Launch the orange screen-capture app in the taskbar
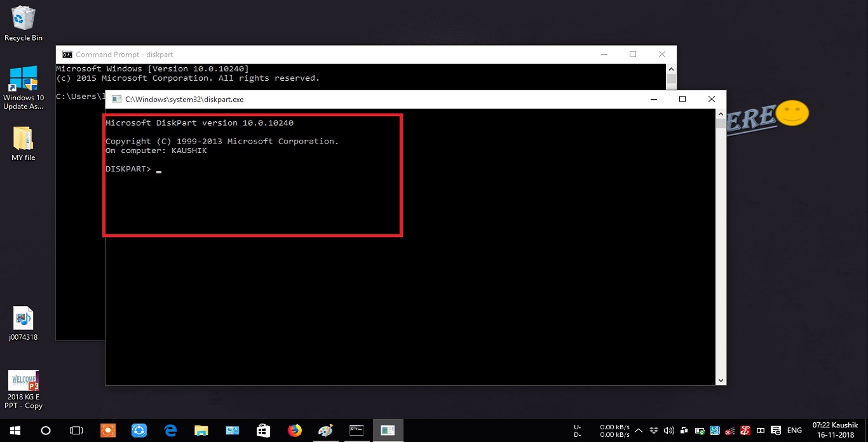The image size is (868, 442). [107, 431]
